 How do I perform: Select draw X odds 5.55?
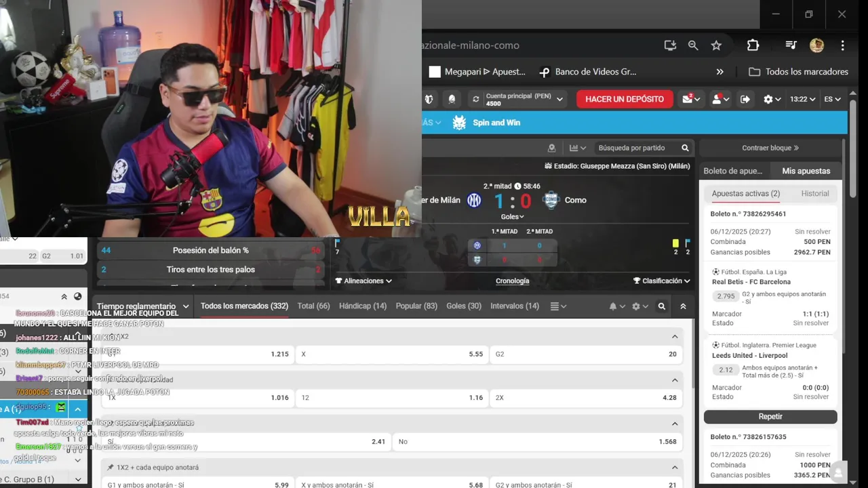tap(391, 354)
